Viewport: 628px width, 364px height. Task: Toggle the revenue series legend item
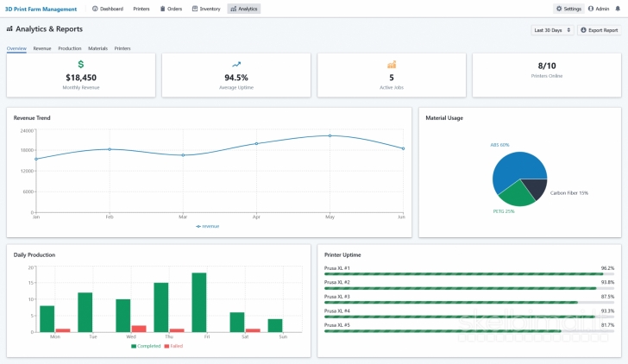pos(207,226)
